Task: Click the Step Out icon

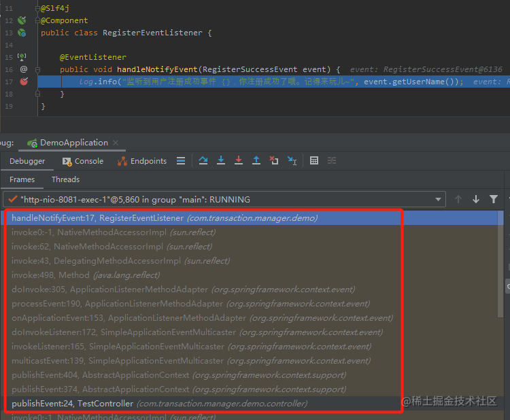Action: click(x=256, y=160)
